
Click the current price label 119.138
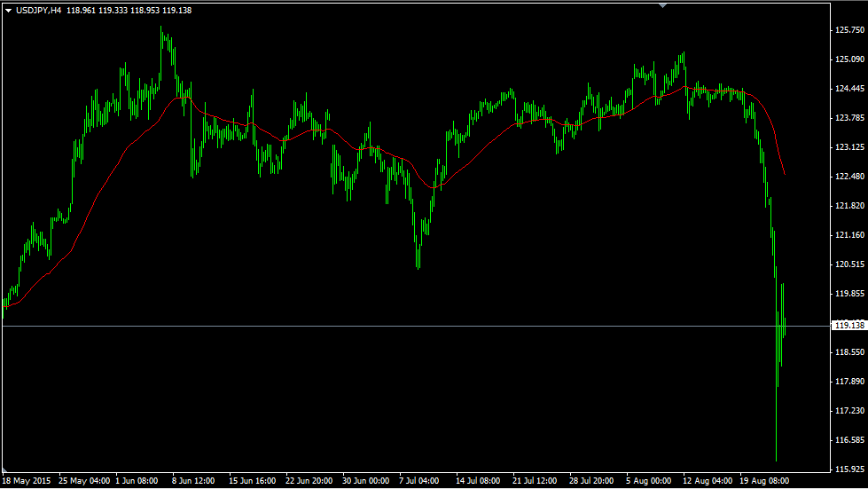tap(849, 326)
